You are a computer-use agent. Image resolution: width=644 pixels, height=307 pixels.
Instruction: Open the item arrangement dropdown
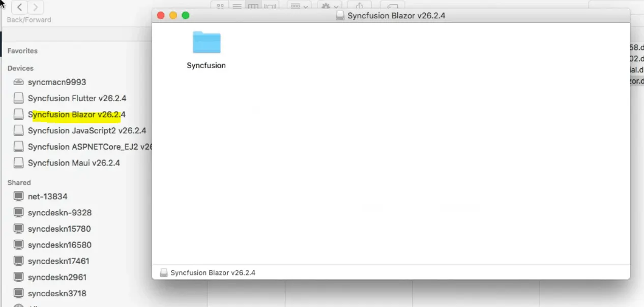pos(299,6)
